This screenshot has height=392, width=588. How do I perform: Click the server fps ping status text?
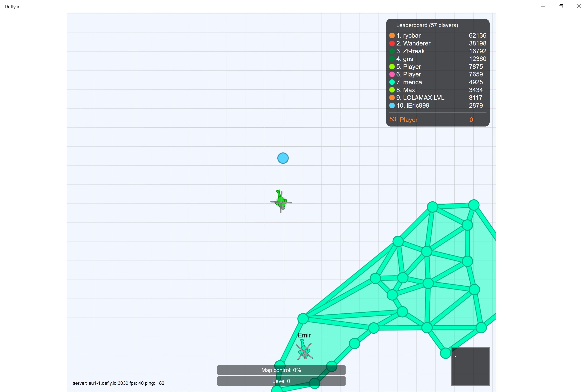coord(119,383)
